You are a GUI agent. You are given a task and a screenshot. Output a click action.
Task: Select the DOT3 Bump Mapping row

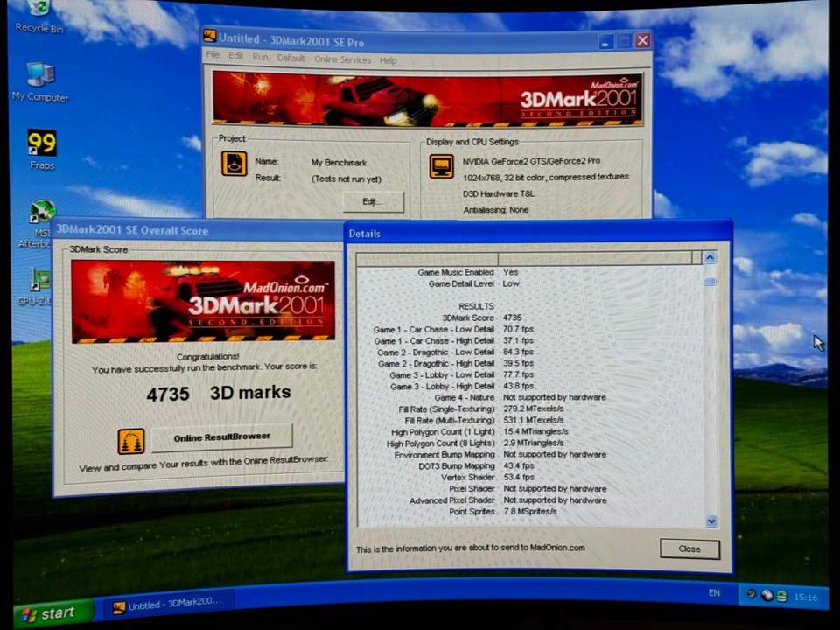point(530,466)
